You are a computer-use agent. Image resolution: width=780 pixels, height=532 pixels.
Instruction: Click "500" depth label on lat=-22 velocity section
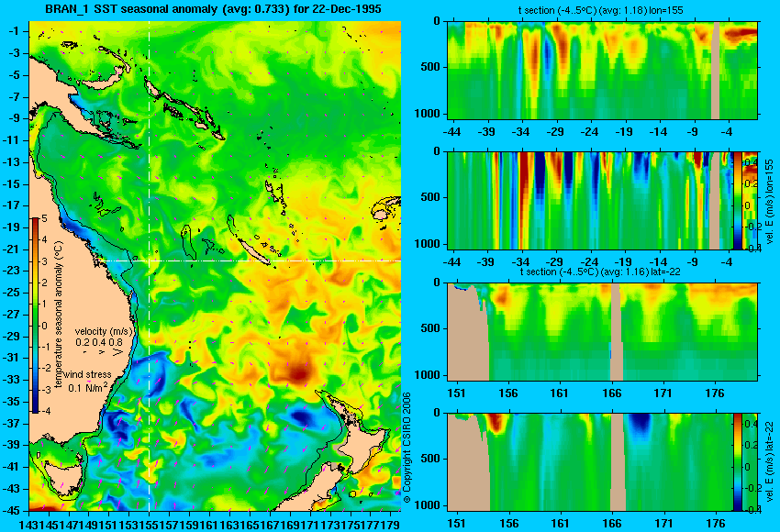[x=430, y=459]
